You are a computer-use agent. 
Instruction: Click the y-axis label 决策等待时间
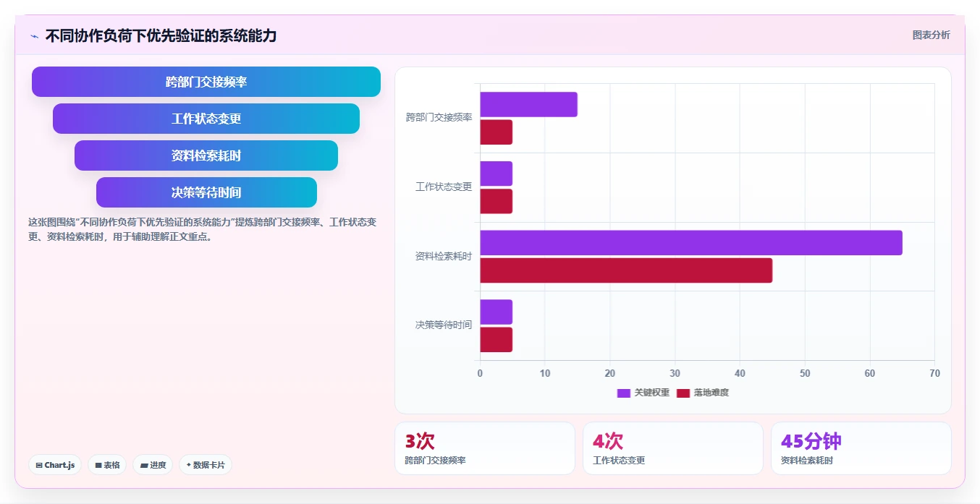coord(444,325)
